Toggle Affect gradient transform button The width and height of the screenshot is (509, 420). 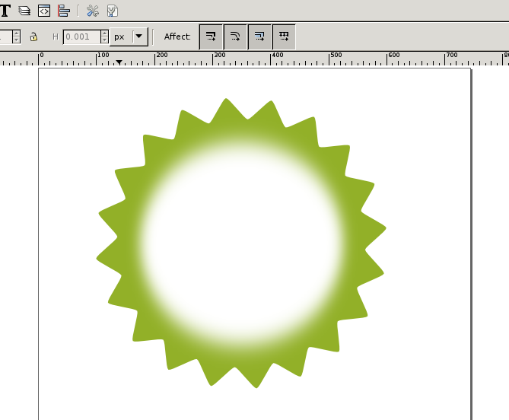pos(259,37)
